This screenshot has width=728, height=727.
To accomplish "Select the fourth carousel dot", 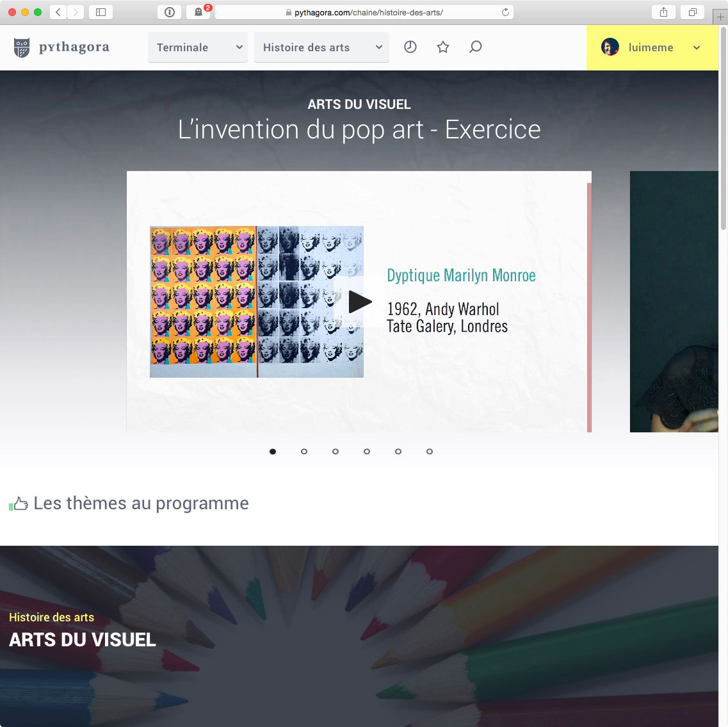I will [x=367, y=452].
